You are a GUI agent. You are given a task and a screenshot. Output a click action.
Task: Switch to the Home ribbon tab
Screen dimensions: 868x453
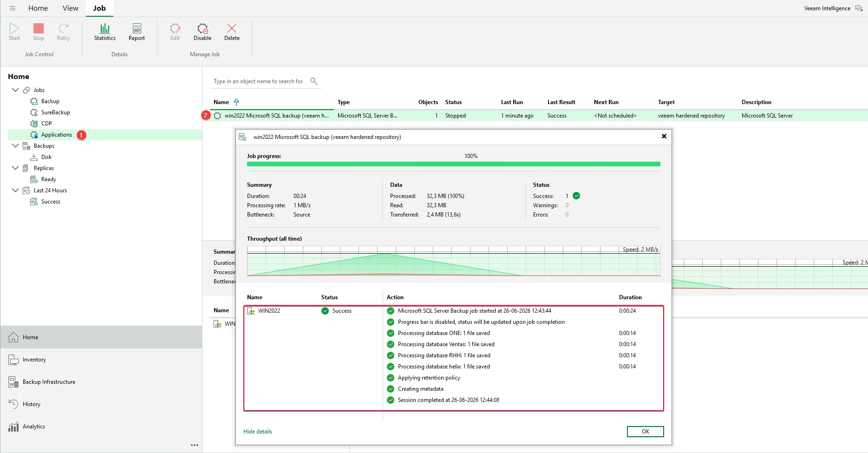(38, 8)
